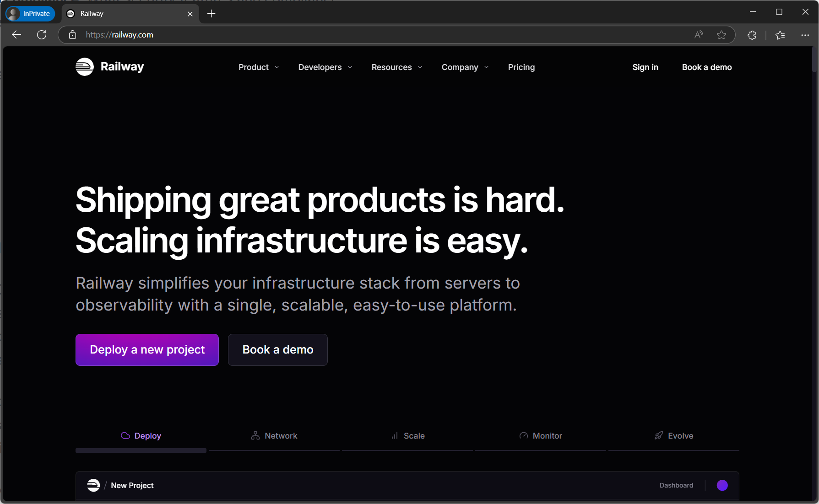Select the Evolve tab
819x504 pixels.
(674, 436)
